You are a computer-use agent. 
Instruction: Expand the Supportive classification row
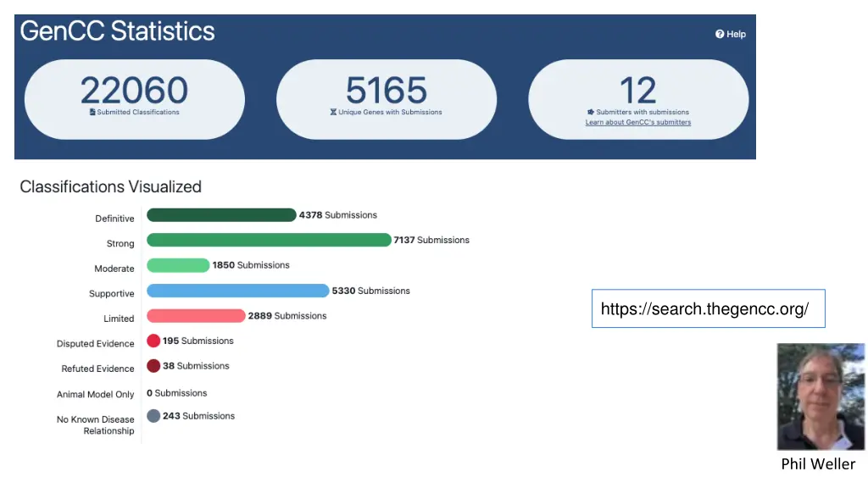[x=111, y=292]
